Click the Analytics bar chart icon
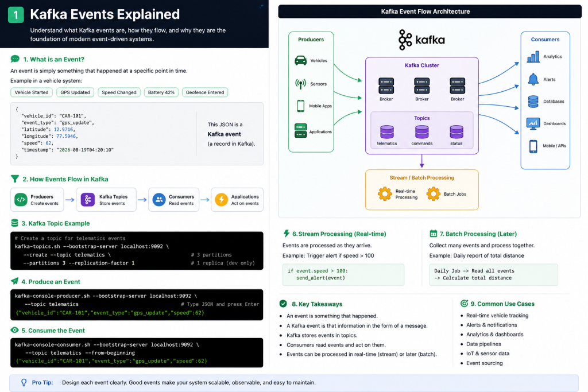This screenshot has width=588, height=392. pyautogui.click(x=533, y=57)
